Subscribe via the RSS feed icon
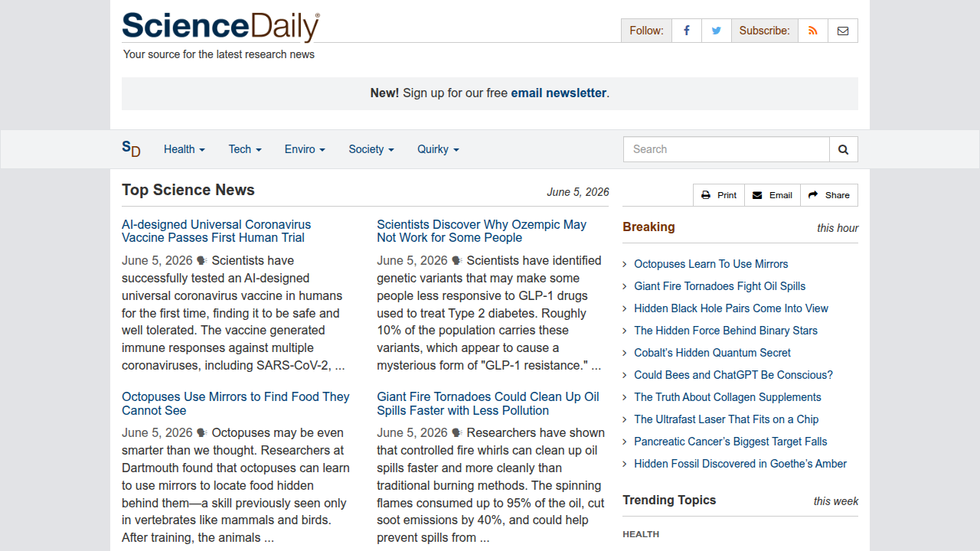 tap(813, 31)
